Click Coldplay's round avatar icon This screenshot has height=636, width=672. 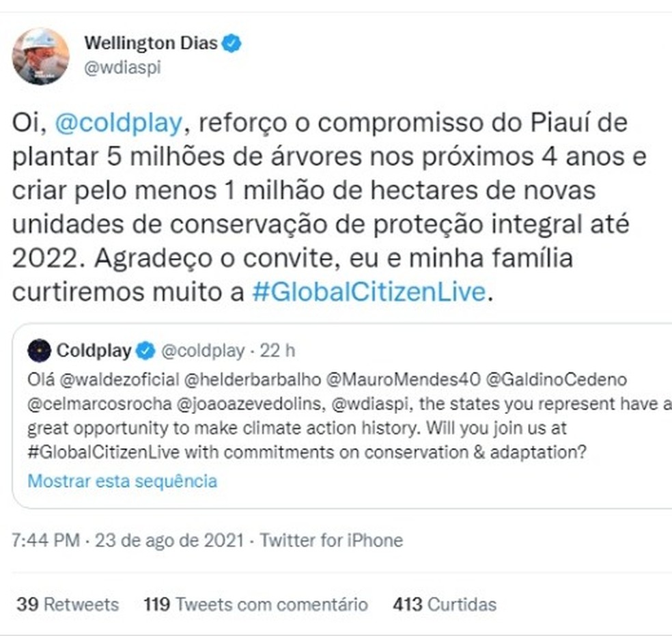coord(40,350)
